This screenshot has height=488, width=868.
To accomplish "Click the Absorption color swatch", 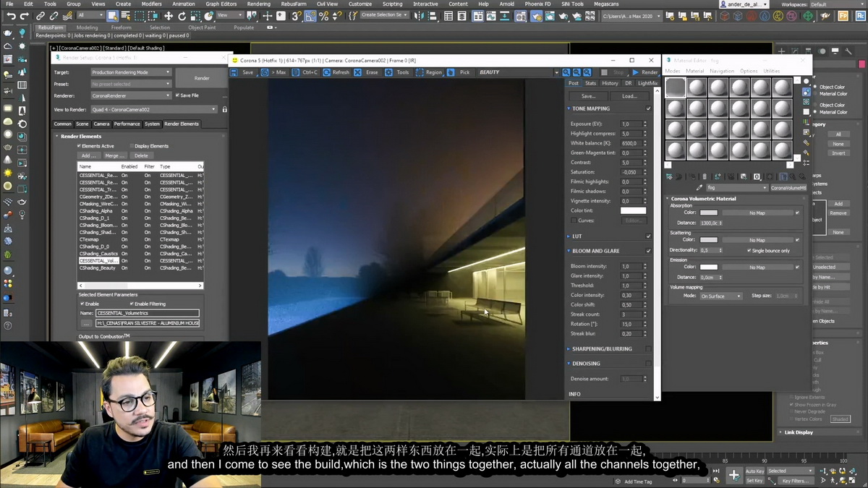I will click(x=709, y=213).
